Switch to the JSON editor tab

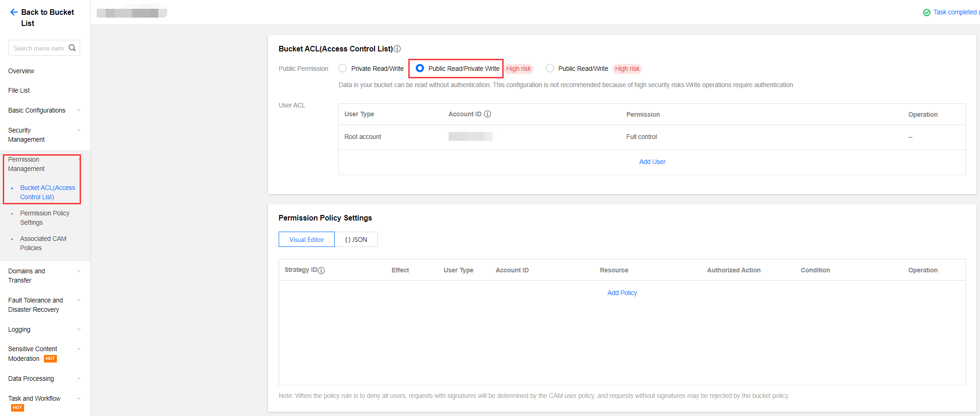[356, 240]
